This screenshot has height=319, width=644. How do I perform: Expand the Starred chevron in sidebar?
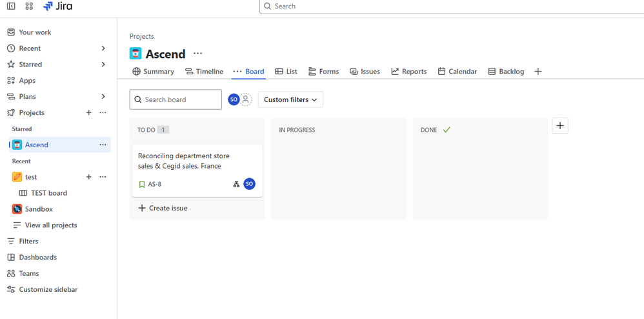point(103,65)
